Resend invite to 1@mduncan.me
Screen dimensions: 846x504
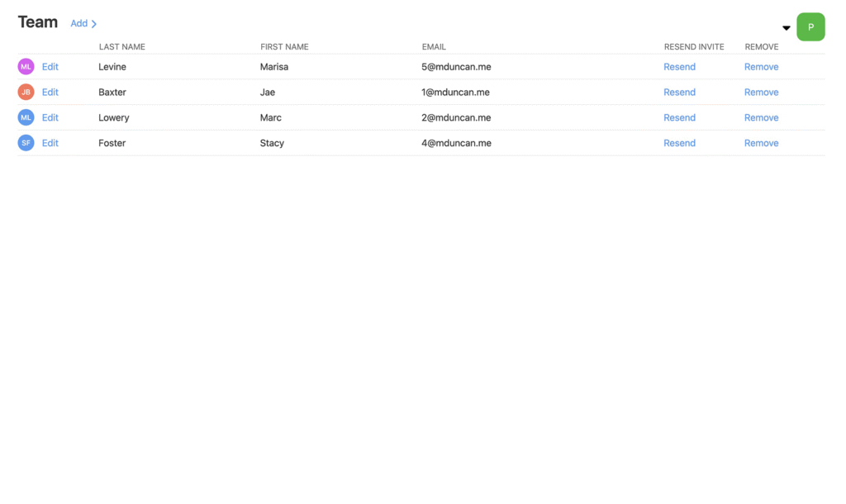[679, 93]
